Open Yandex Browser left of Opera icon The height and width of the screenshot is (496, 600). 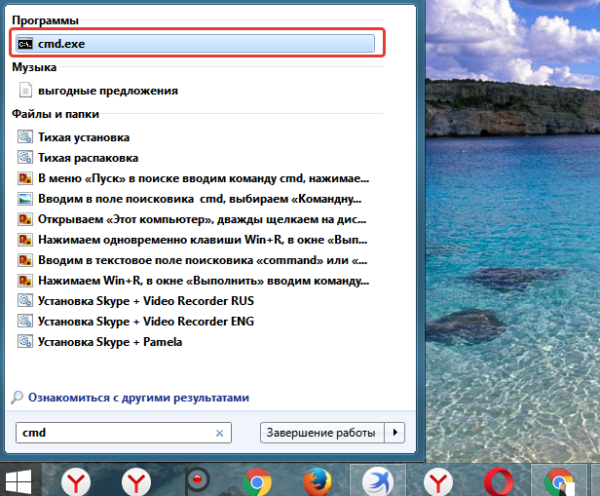pos(438,482)
